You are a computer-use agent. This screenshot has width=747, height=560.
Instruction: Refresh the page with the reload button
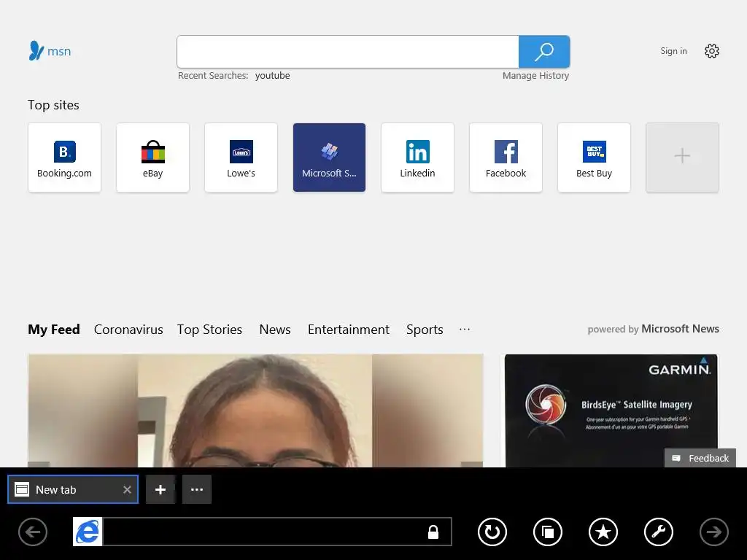[492, 532]
